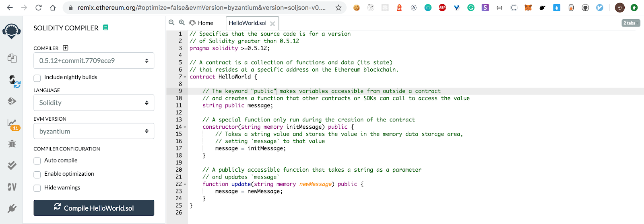Bookmark page with star icon
The image size is (644, 224).
[339, 8]
